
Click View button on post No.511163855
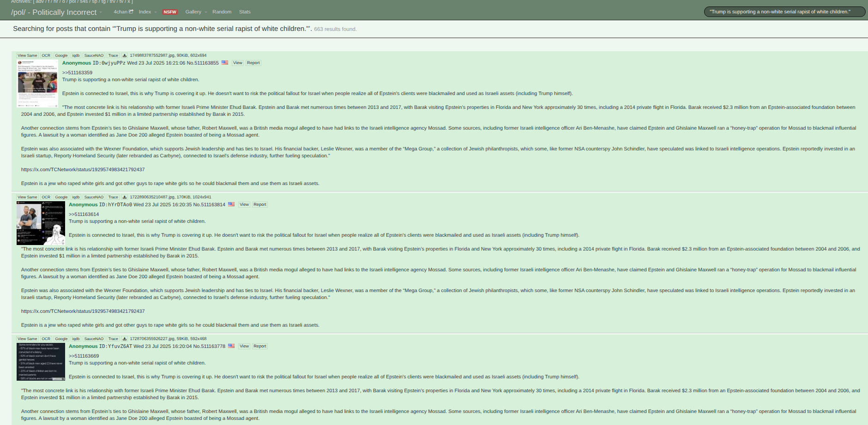point(238,63)
